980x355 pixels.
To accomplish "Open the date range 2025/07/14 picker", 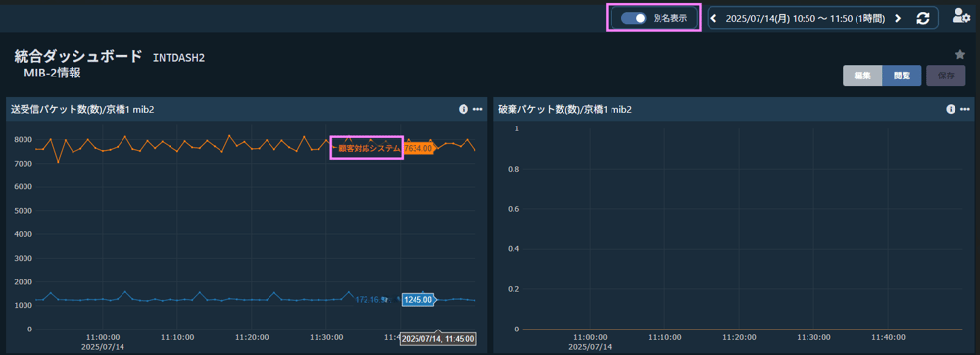I will click(x=805, y=18).
